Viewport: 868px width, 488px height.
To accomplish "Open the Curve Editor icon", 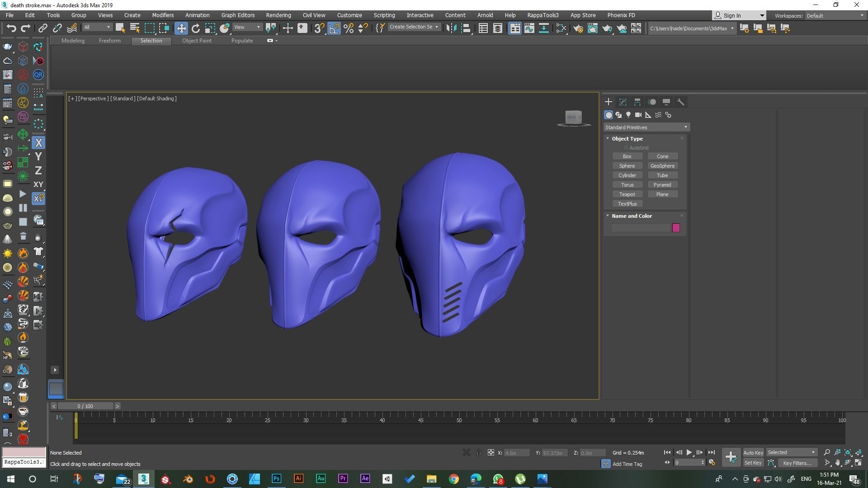I will coord(529,28).
